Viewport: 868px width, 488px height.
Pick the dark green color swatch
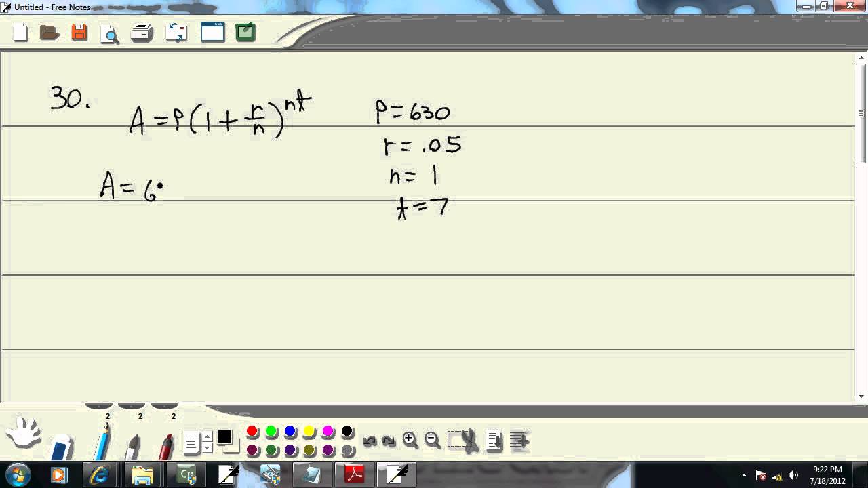click(271, 450)
